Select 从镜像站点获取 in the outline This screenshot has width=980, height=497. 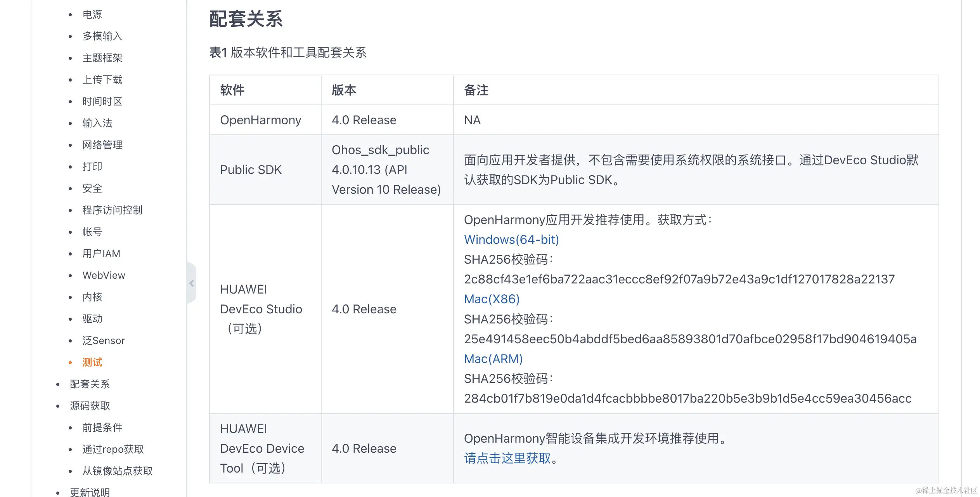point(117,471)
